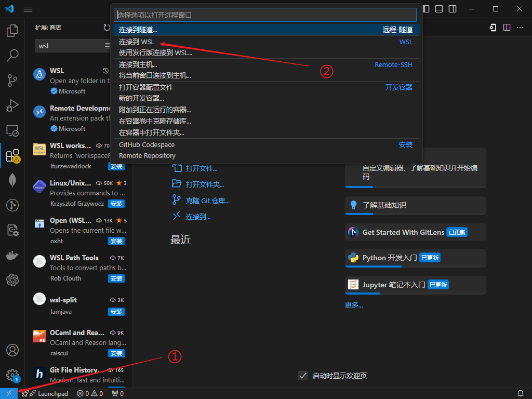Toggle the secondary side bar layout button
Screen dimensions: 532x399
(453, 9)
